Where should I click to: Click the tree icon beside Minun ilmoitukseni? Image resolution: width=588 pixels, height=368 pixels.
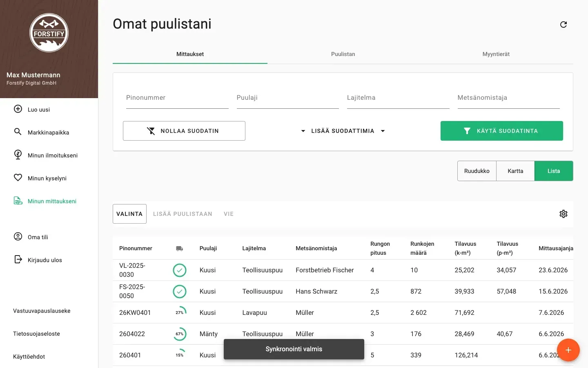point(18,155)
